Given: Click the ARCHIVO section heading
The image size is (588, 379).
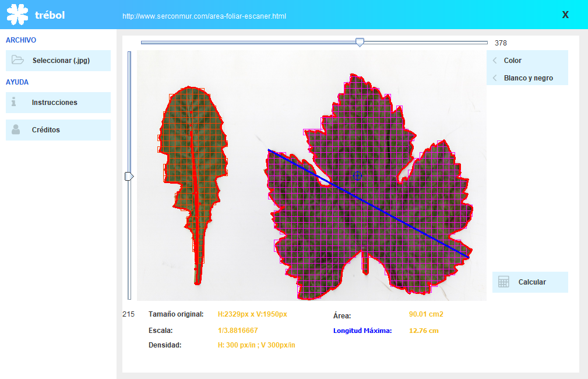Looking at the screenshot, I should point(21,40).
